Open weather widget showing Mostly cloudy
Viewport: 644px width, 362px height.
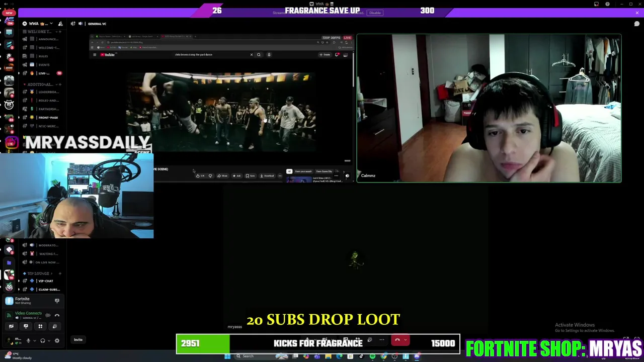[x=18, y=356]
